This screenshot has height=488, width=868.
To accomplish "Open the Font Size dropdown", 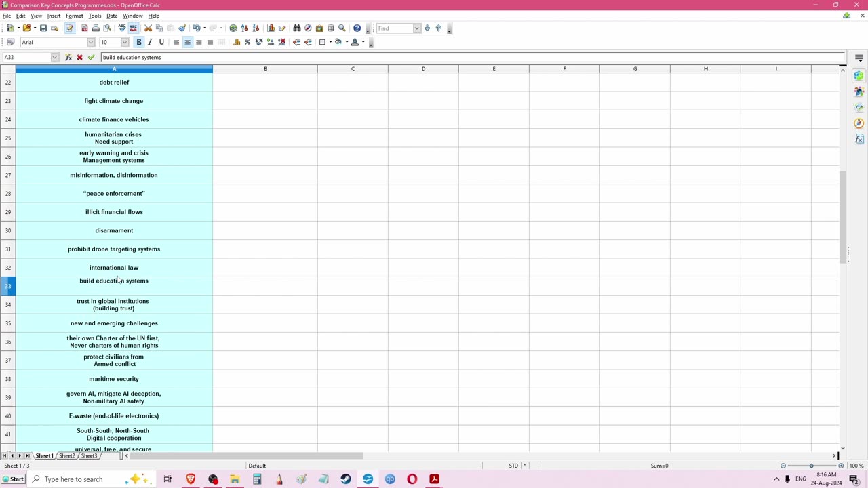I will (124, 42).
